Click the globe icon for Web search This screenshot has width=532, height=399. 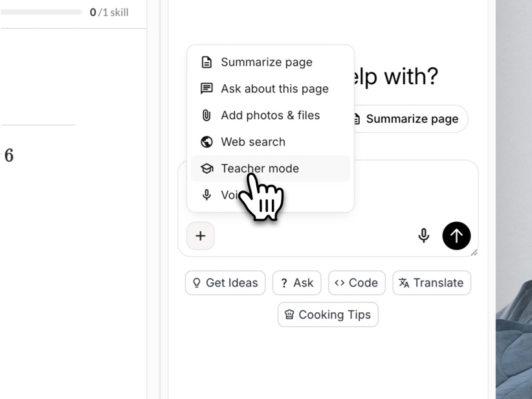click(x=206, y=142)
